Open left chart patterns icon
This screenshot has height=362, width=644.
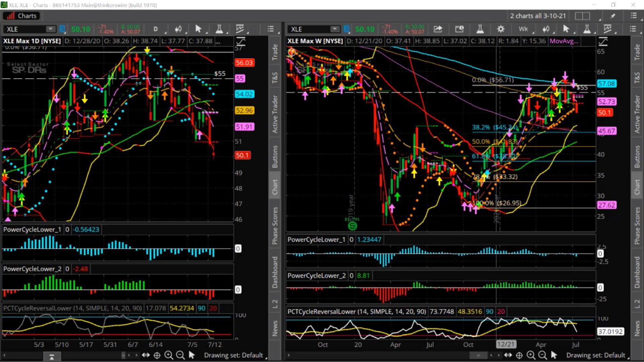coord(240,29)
